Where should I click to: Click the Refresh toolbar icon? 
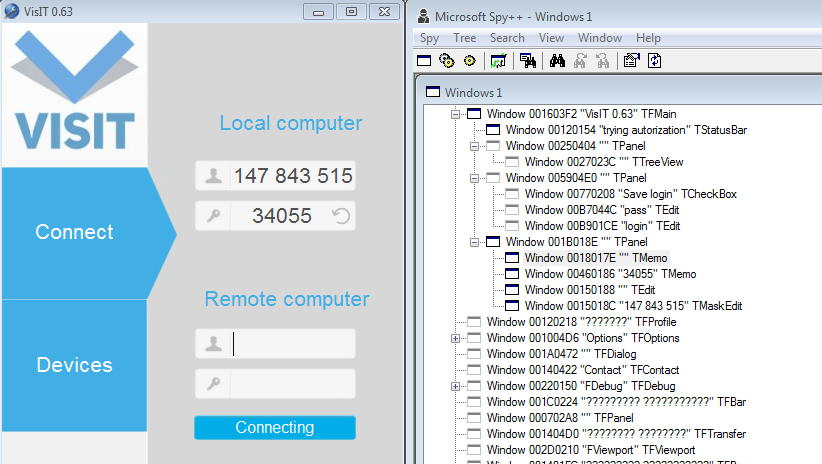(x=654, y=60)
